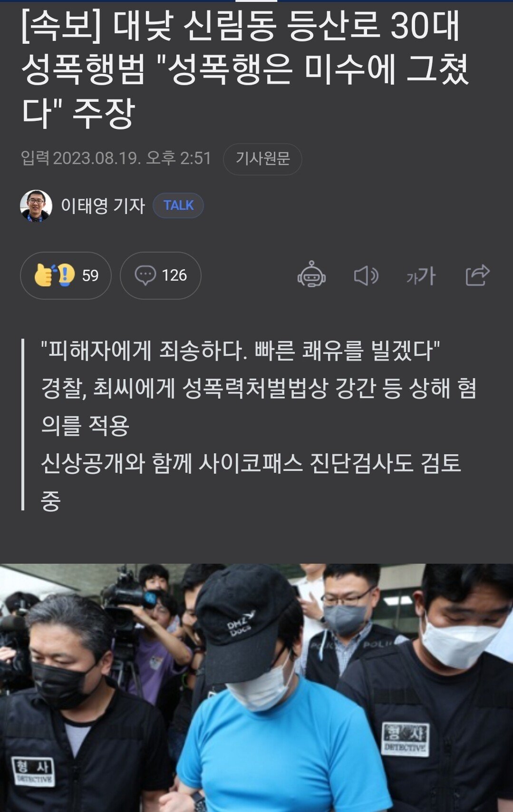The width and height of the screenshot is (513, 812).
Task: Open the 가가 font size option
Action: pos(421,276)
